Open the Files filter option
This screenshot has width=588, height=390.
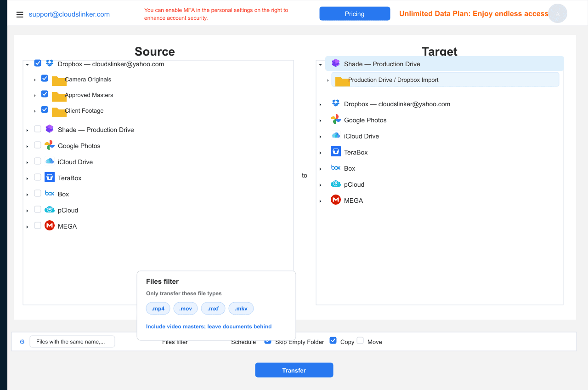tap(175, 342)
